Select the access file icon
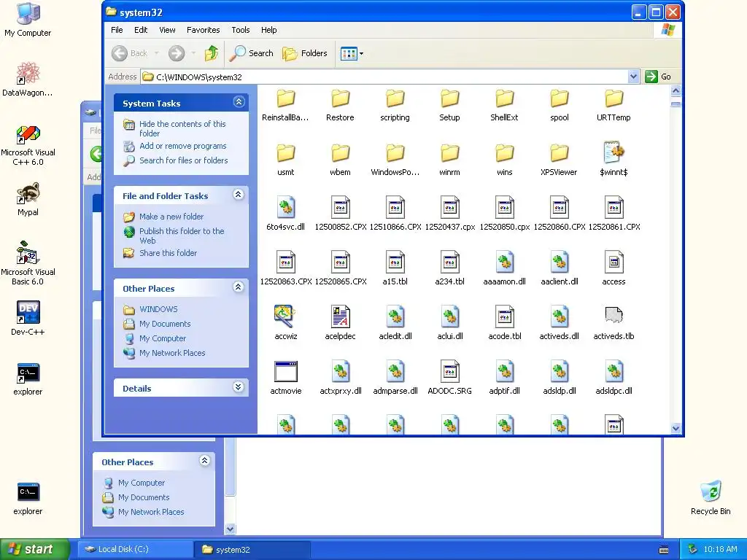This screenshot has height=560, width=747. [614, 262]
